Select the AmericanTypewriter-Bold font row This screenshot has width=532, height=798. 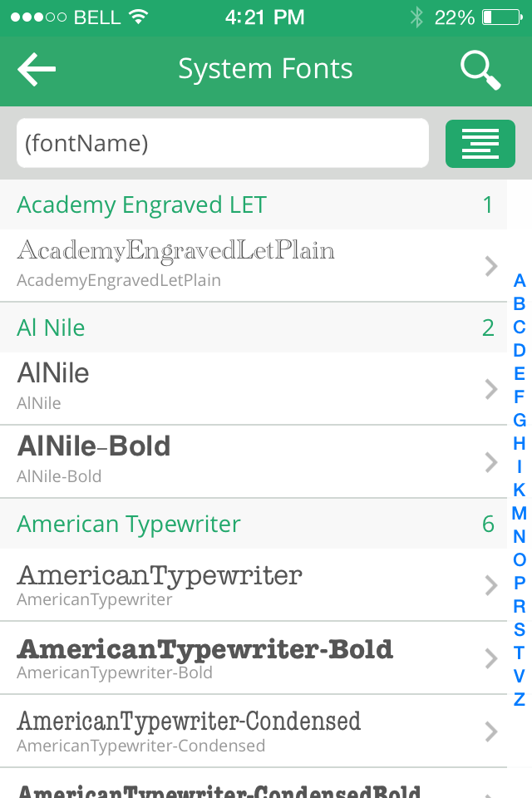254,658
